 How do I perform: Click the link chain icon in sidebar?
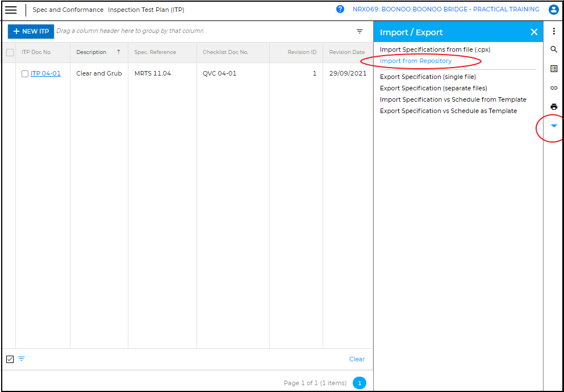(x=554, y=88)
